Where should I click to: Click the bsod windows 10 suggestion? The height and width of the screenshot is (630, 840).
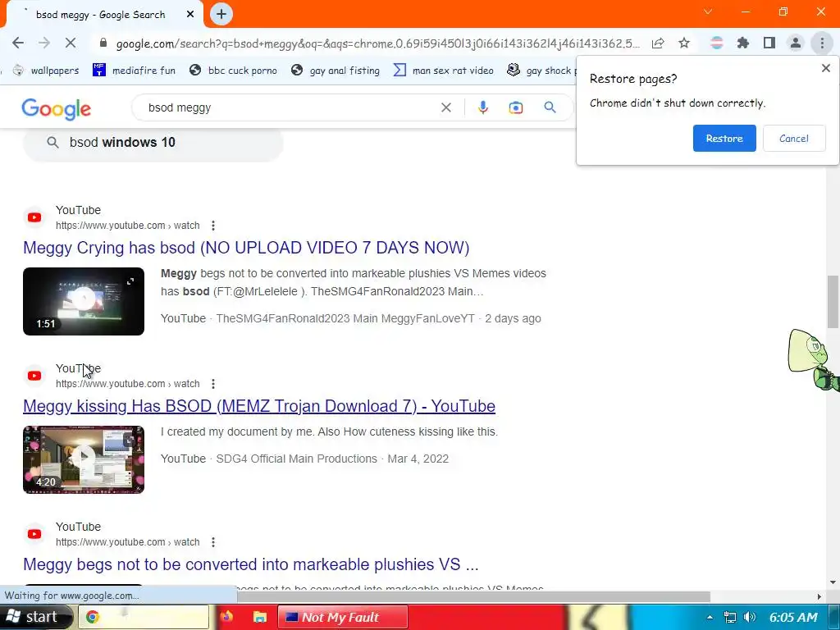[153, 143]
